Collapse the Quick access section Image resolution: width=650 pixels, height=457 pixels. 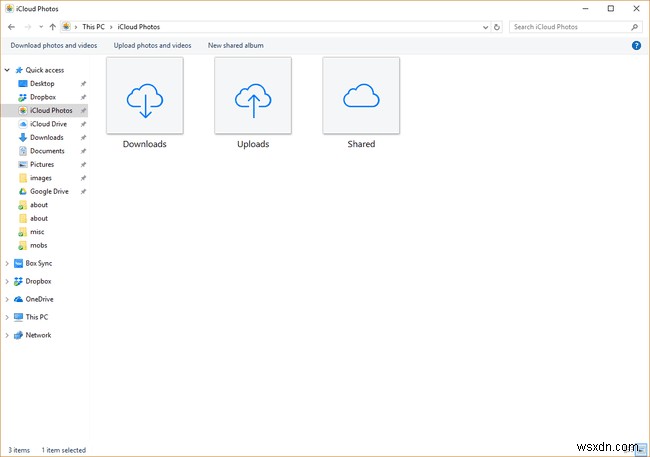(7, 70)
